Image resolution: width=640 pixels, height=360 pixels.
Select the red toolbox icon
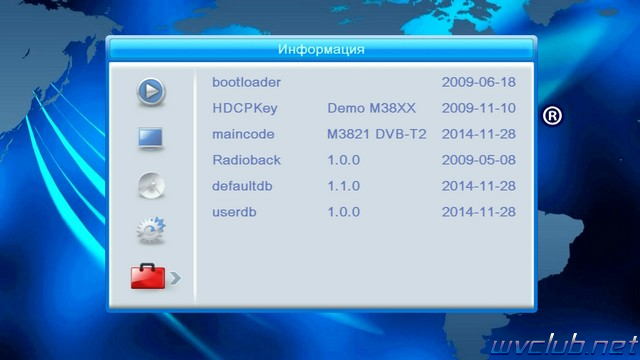point(148,276)
